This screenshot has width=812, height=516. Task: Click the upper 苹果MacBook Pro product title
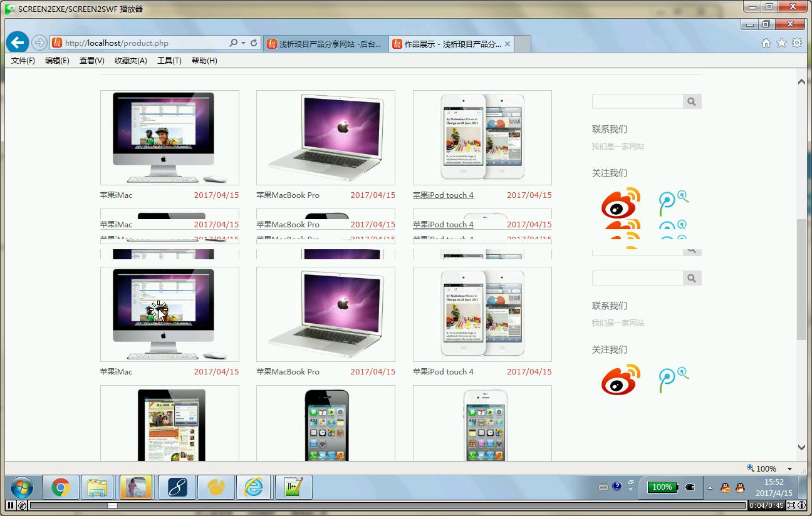(x=288, y=195)
